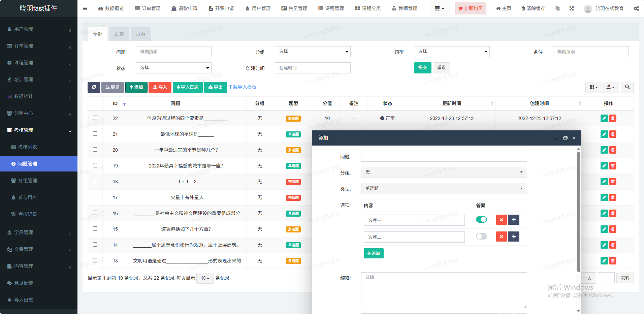
Task: Open the 类型 dropdown showing 单选题
Action: click(444, 188)
